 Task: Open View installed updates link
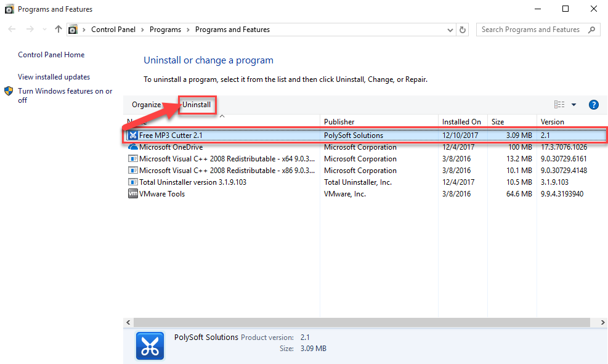click(x=54, y=77)
